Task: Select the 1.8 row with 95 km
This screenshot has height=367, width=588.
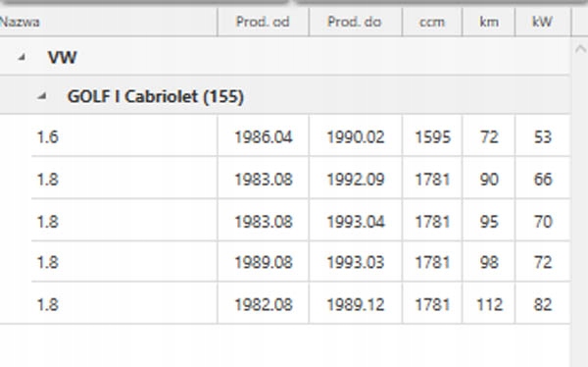Action: tap(301, 221)
